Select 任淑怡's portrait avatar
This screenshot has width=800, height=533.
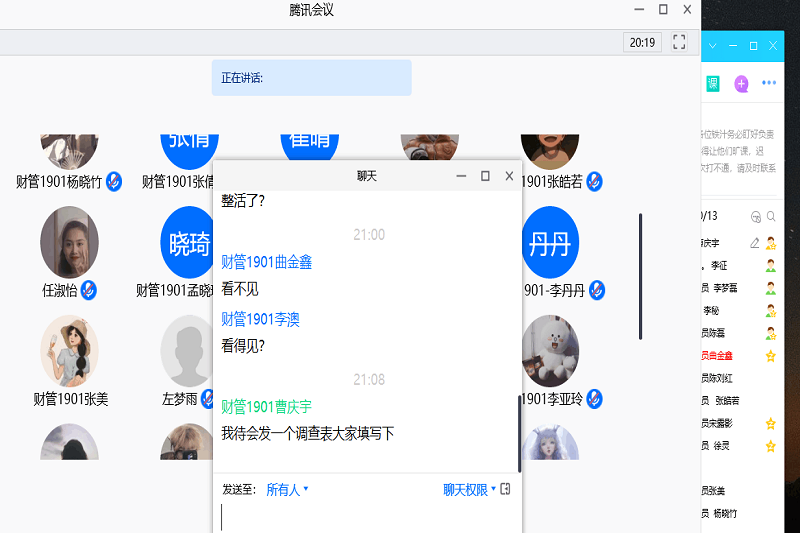[69, 242]
